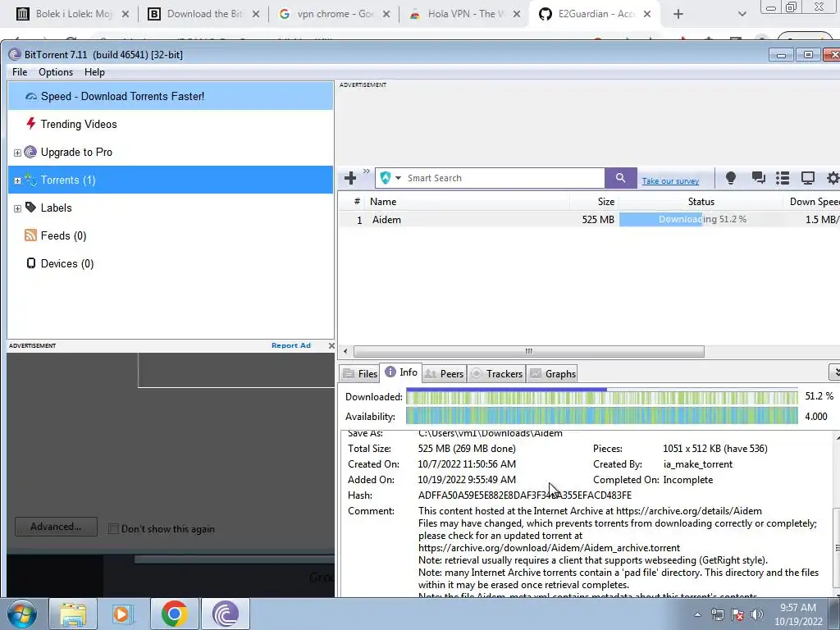Click the Availability pieces bar

[x=601, y=416]
